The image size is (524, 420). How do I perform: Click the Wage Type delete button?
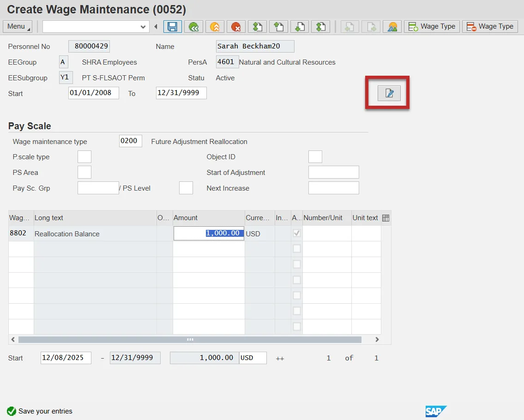pyautogui.click(x=490, y=27)
